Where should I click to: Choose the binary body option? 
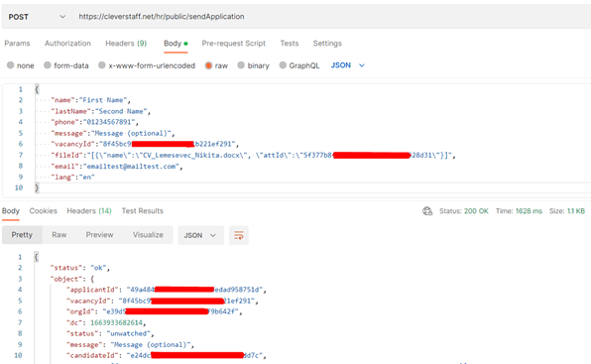253,65
